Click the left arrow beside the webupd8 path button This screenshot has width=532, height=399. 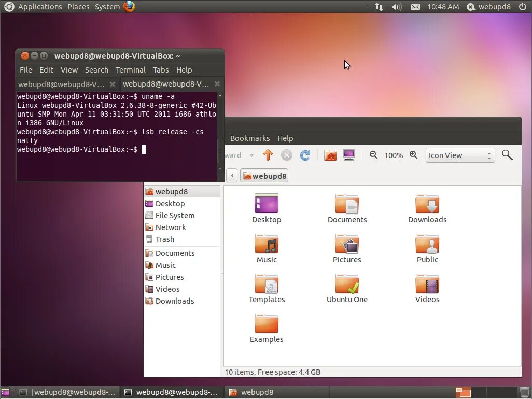[x=231, y=175]
